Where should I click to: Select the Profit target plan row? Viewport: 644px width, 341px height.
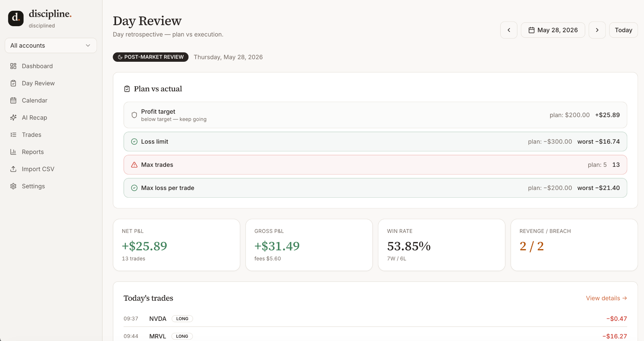[375, 115]
